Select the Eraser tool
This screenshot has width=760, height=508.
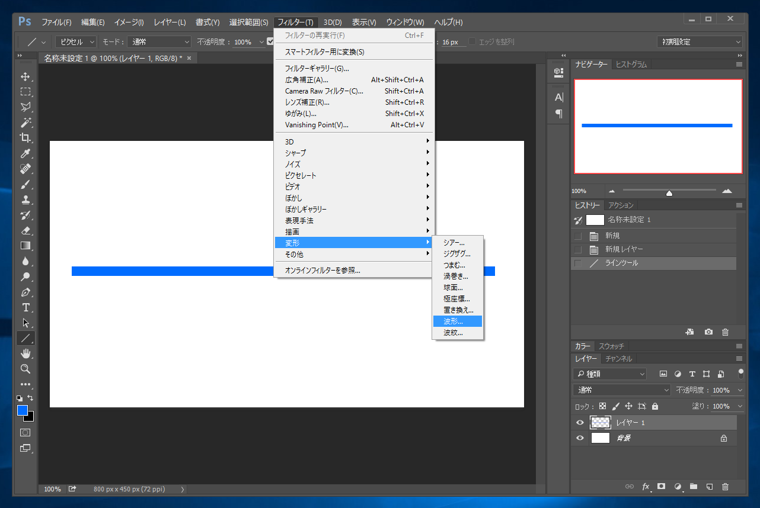pos(26,231)
